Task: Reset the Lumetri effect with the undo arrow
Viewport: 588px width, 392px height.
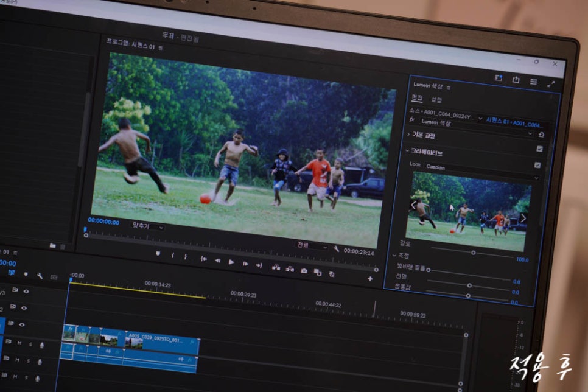Action: pyautogui.click(x=541, y=135)
